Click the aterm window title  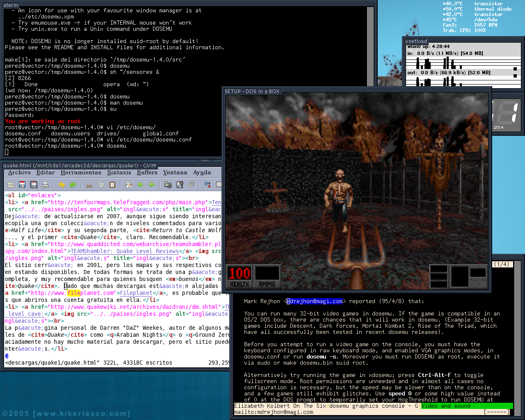[11, 5]
